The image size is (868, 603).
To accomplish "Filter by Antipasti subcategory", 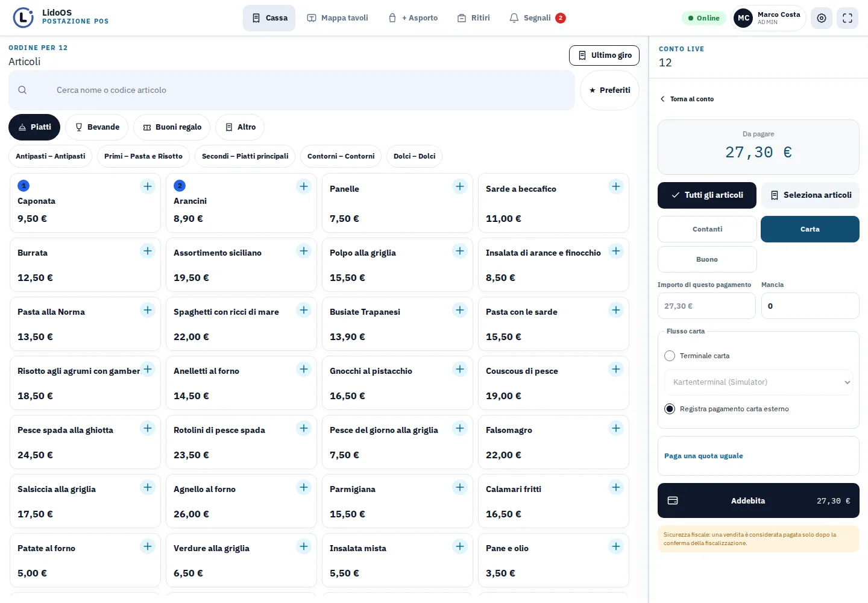I will (50, 156).
